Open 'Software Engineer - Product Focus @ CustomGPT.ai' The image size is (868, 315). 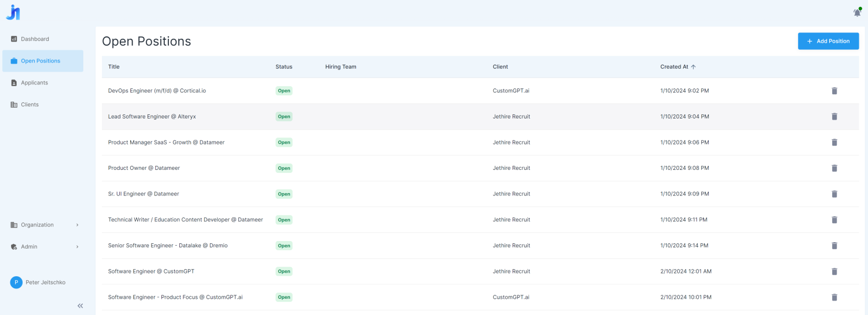pyautogui.click(x=175, y=297)
